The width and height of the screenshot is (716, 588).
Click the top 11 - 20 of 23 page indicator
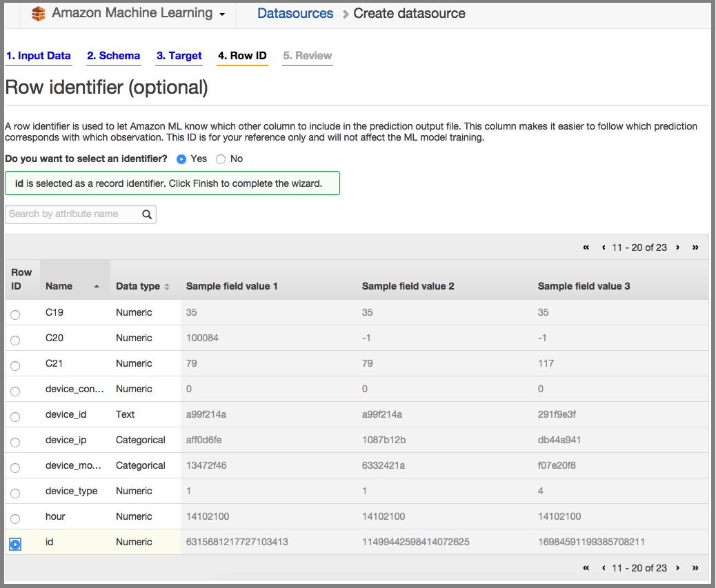coord(639,247)
